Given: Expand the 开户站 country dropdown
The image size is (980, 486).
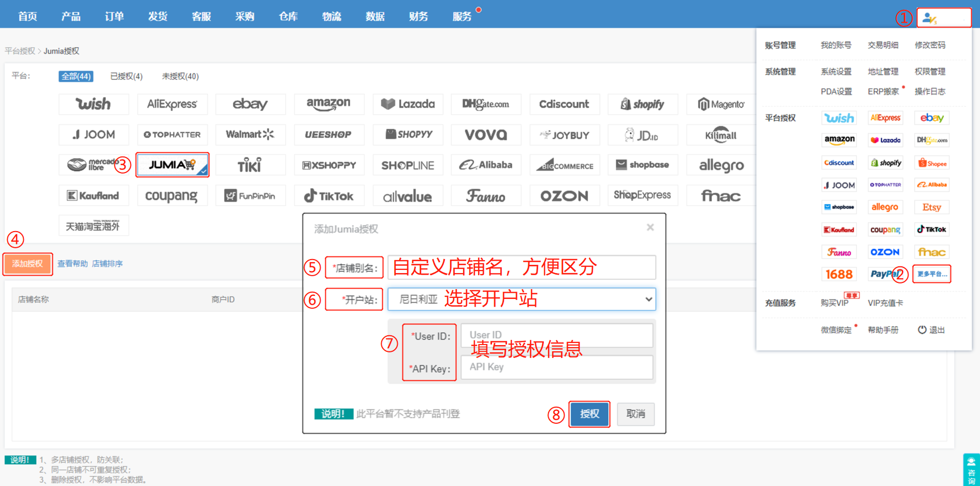Looking at the screenshot, I should tap(522, 299).
